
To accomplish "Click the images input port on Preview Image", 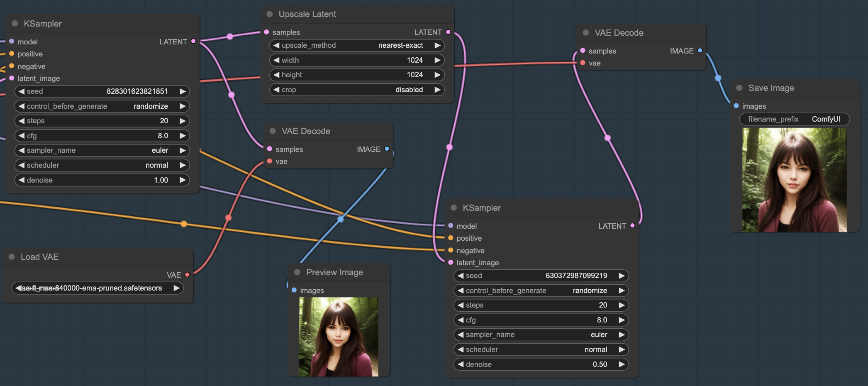I will 294,290.
